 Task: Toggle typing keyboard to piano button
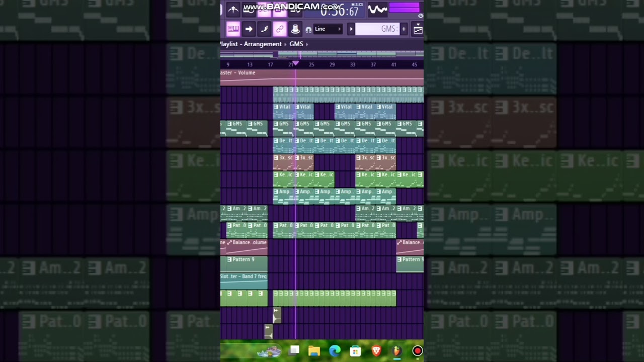pos(233,29)
